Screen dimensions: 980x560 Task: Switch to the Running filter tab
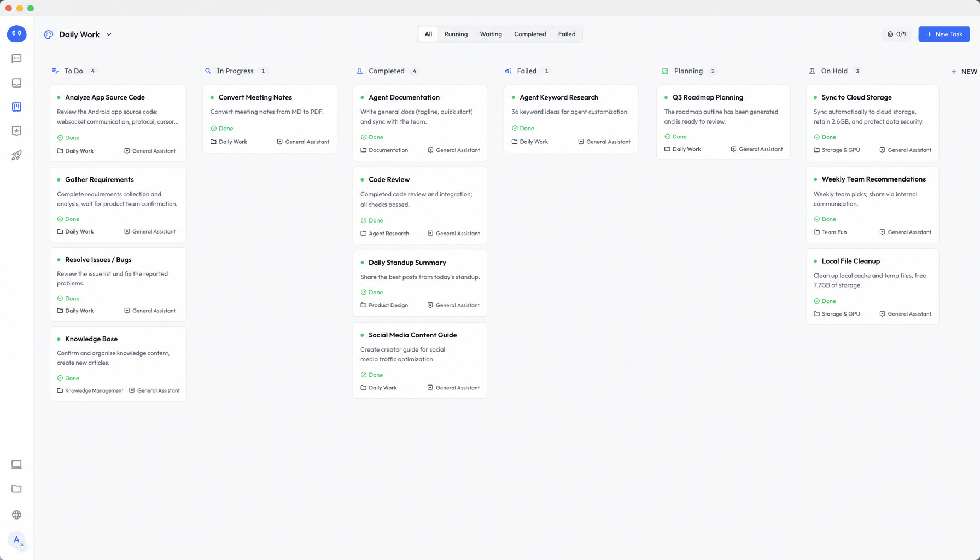click(456, 34)
